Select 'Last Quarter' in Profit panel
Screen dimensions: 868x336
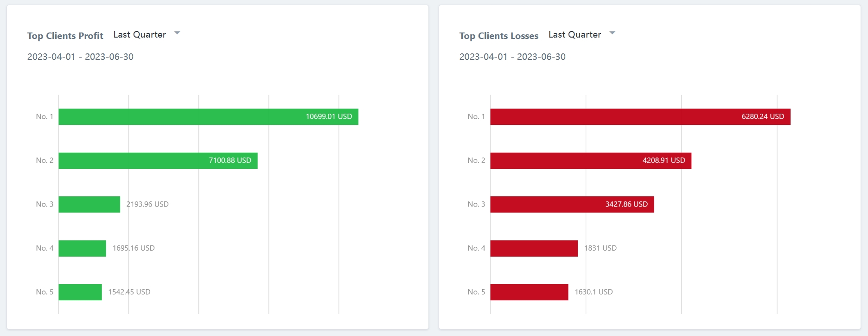click(x=140, y=35)
